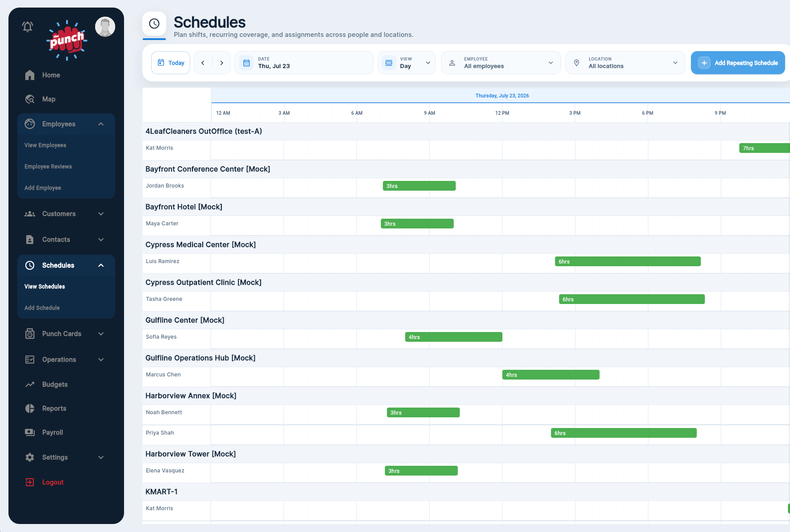Select Noah Bennett's 3hrs shift bar

[x=423, y=412]
